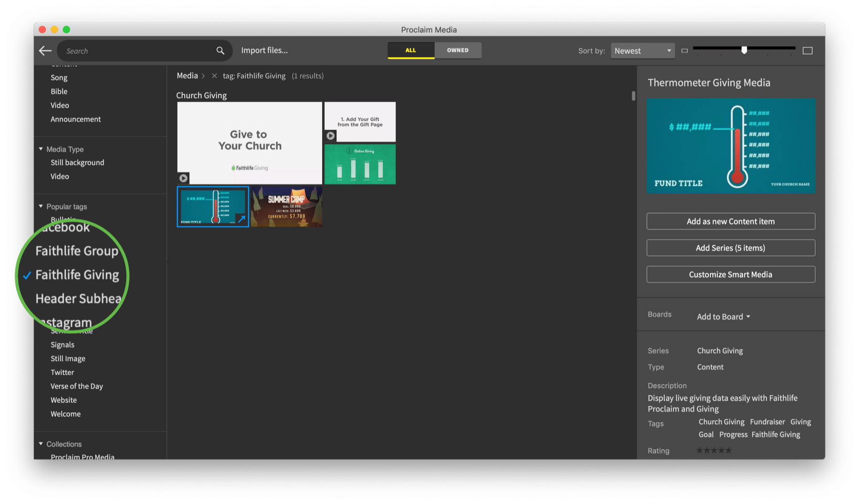Select the Header Subhea tag
Screen dimensions: 859x504
pos(79,299)
